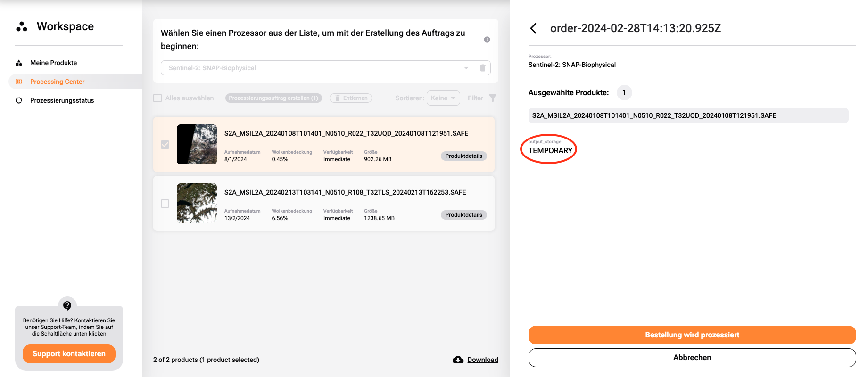This screenshot has height=377, width=868.
Task: Click the trash icon in processor selector
Action: (x=483, y=68)
